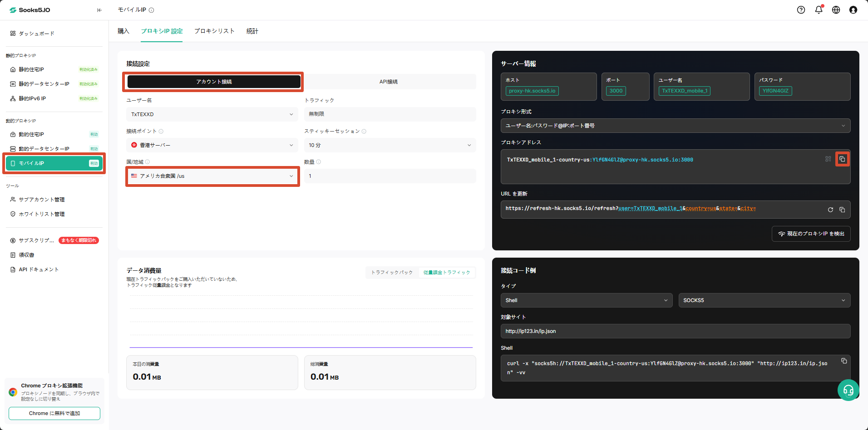868x430 pixels.
Task: Copy the proxy address
Action: tap(842, 159)
